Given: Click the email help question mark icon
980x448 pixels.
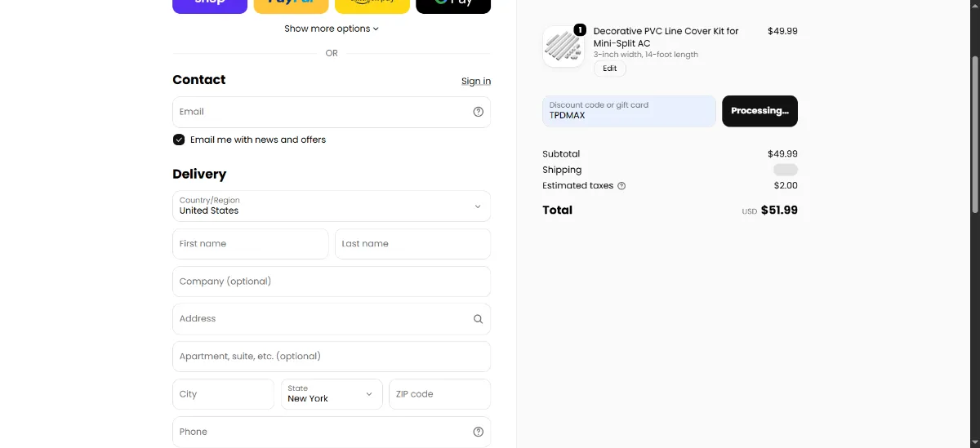Looking at the screenshot, I should 479,112.
